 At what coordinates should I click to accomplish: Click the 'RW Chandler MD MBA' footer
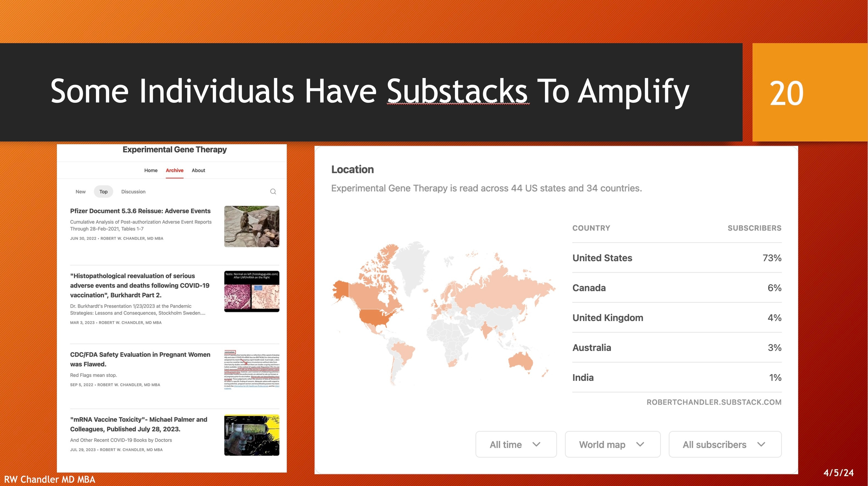pos(49,479)
